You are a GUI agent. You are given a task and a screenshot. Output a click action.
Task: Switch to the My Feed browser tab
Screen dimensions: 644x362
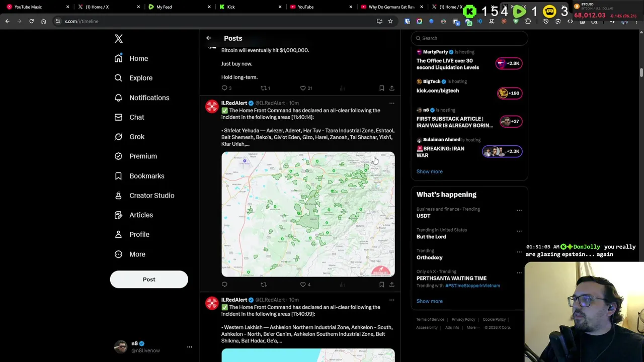tap(179, 7)
